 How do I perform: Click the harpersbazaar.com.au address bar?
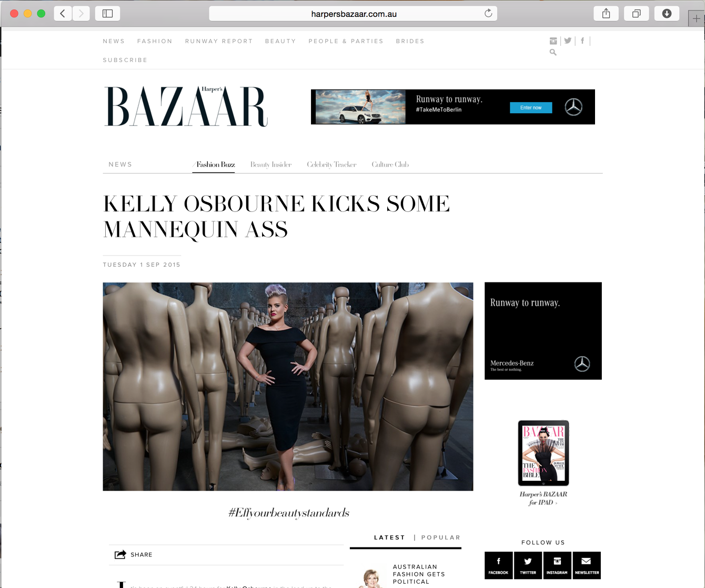[353, 14]
